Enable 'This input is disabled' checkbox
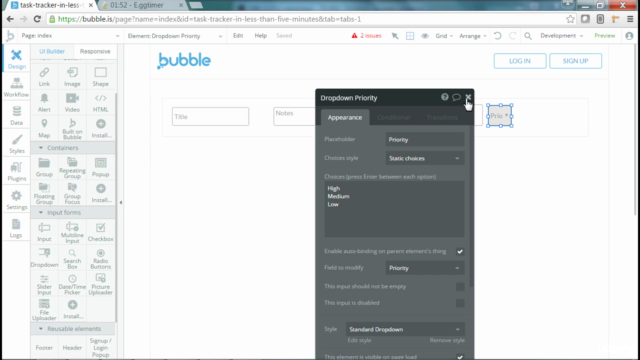Screen dimensions: 640x360 point(460,303)
